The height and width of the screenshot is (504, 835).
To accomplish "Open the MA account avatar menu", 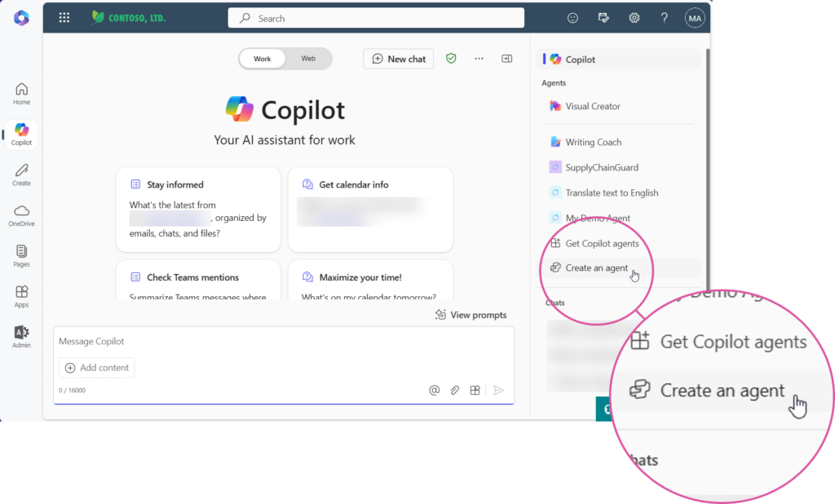I will tap(695, 18).
